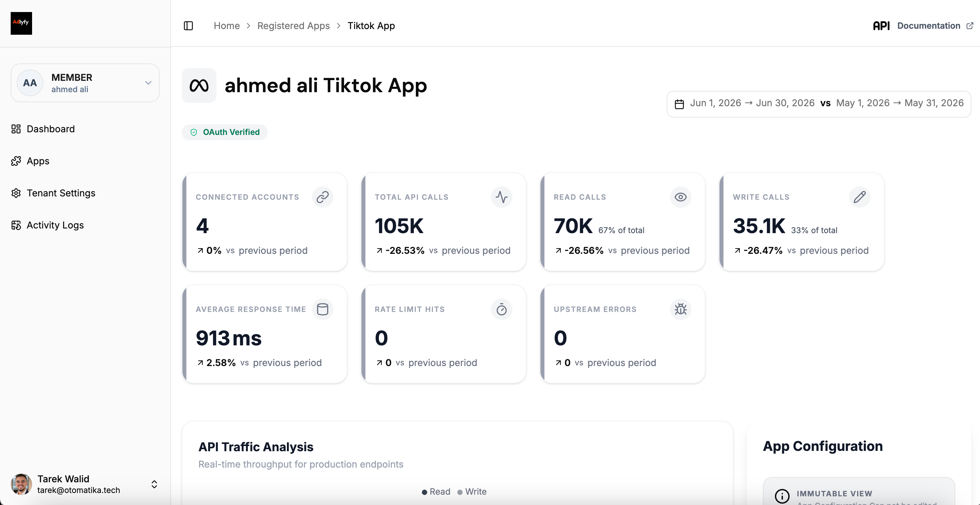This screenshot has height=505, width=980.
Task: Click tarek@otomatika.tech email text
Action: click(79, 490)
